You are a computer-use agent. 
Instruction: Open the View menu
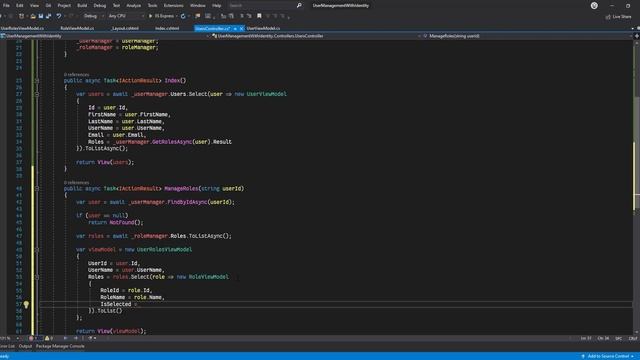(34, 6)
